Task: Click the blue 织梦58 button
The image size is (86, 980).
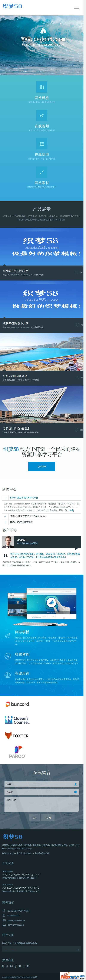Action: click(42, 466)
